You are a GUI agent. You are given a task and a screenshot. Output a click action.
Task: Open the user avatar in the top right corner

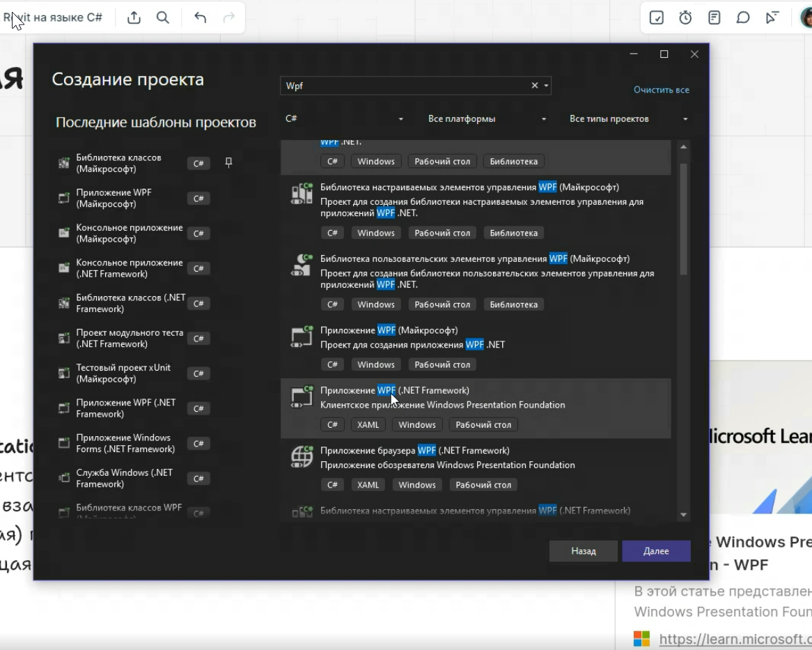coord(806,17)
